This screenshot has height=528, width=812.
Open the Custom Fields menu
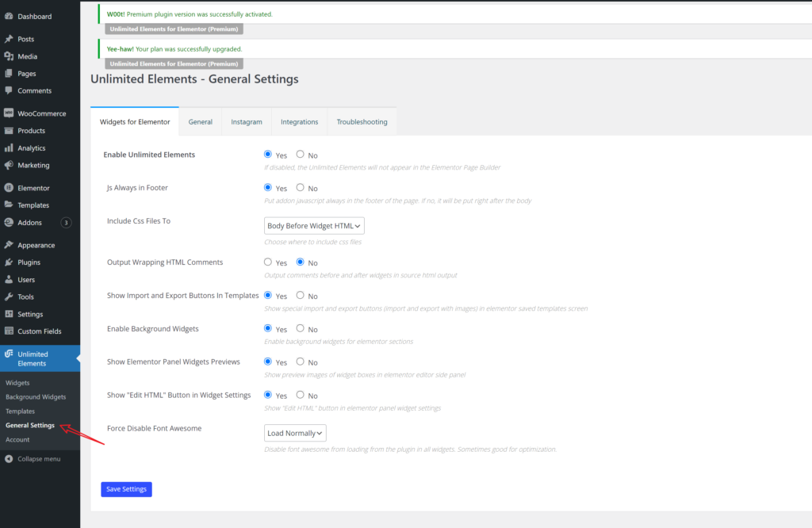coord(40,331)
